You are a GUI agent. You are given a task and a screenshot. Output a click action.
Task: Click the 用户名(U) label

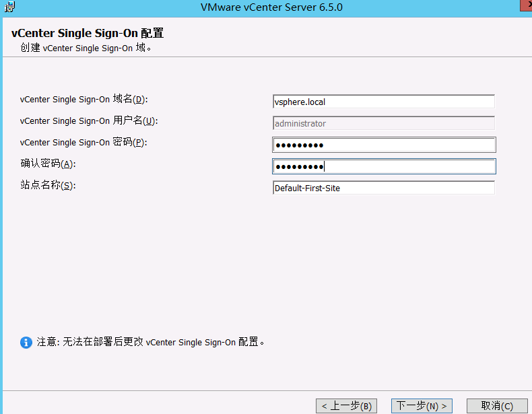coord(89,120)
